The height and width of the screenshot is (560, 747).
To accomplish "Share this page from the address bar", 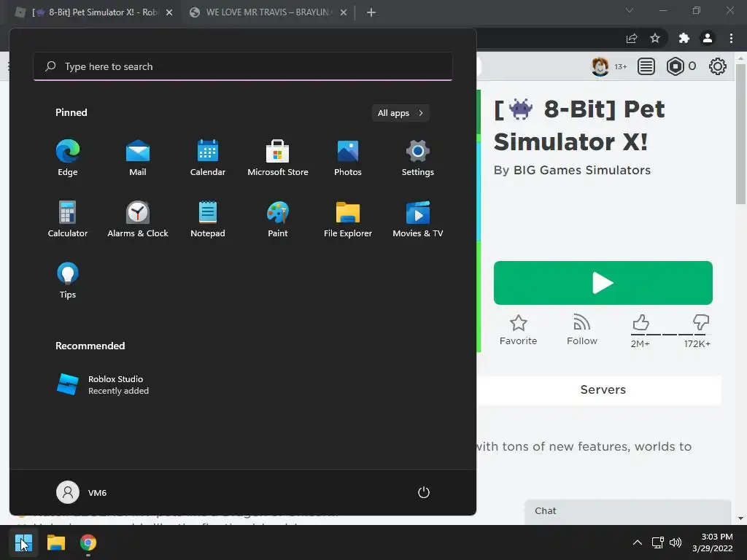I will [x=632, y=39].
